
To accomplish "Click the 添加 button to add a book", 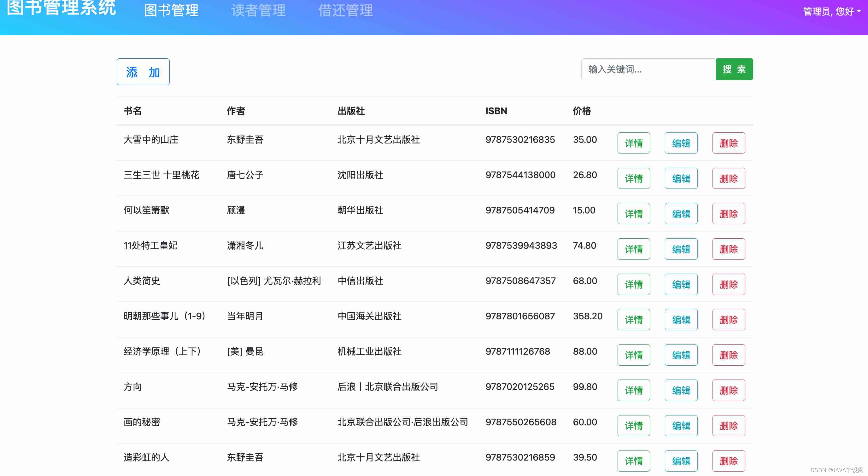I will (143, 72).
